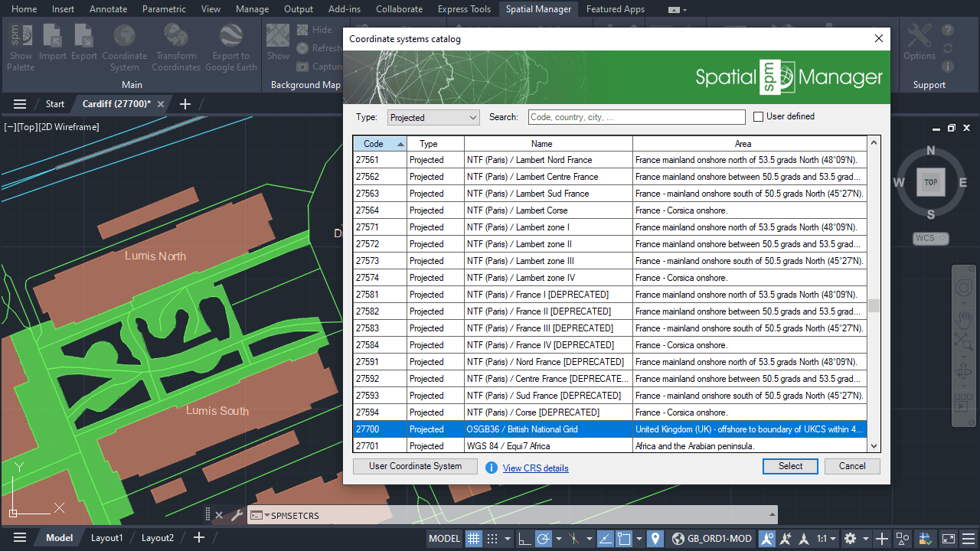The width and height of the screenshot is (980, 551).
Task: Enable the User defined checkbox
Action: point(759,117)
